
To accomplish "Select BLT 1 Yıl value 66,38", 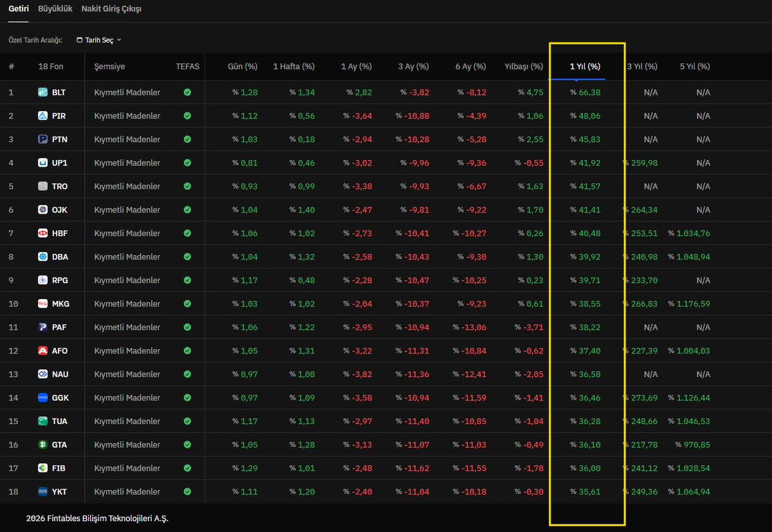I will coord(585,92).
